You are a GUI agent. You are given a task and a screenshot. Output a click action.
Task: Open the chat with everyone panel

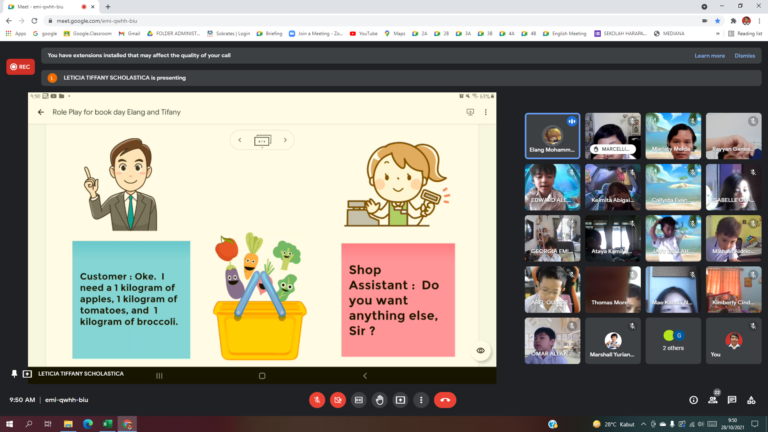[733, 399]
